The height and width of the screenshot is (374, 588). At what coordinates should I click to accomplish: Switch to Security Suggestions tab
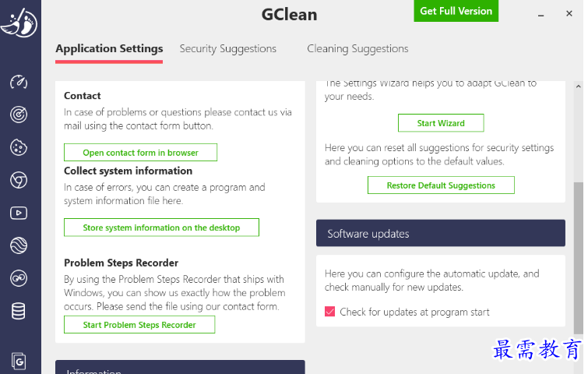click(227, 48)
